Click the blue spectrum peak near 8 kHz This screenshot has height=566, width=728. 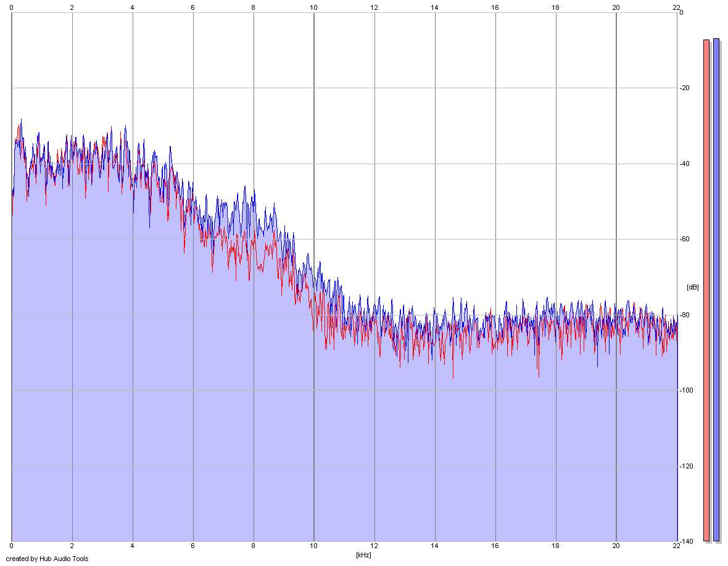tap(245, 187)
